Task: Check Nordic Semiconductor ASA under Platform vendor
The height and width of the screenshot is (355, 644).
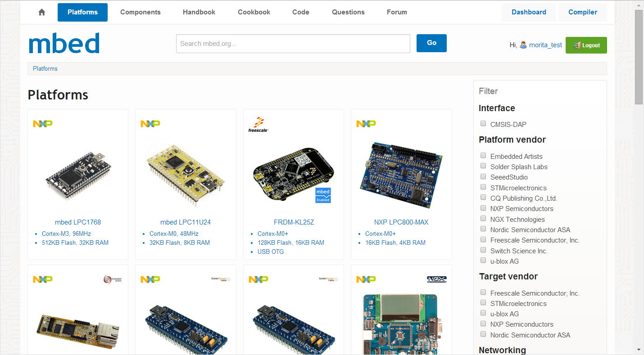Action: point(483,229)
